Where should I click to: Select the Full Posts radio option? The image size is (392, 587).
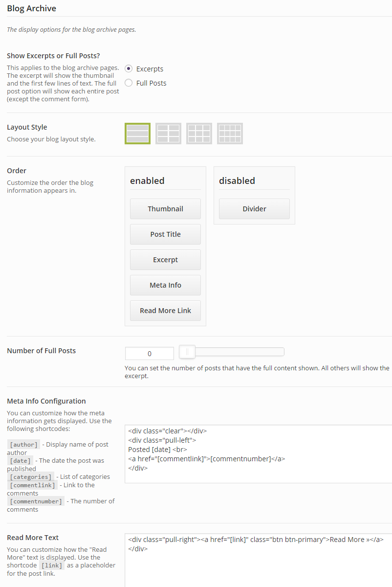coord(128,83)
